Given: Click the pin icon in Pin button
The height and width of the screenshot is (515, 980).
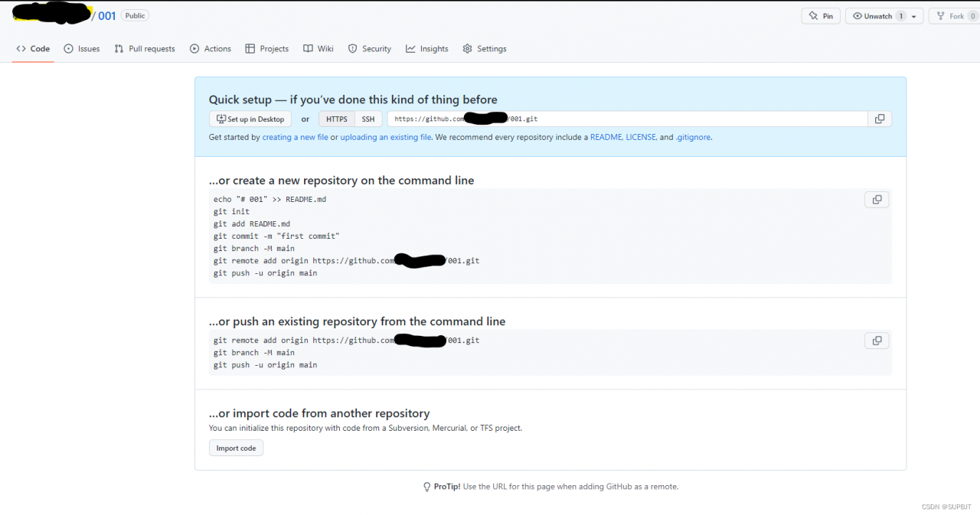Looking at the screenshot, I should point(814,16).
